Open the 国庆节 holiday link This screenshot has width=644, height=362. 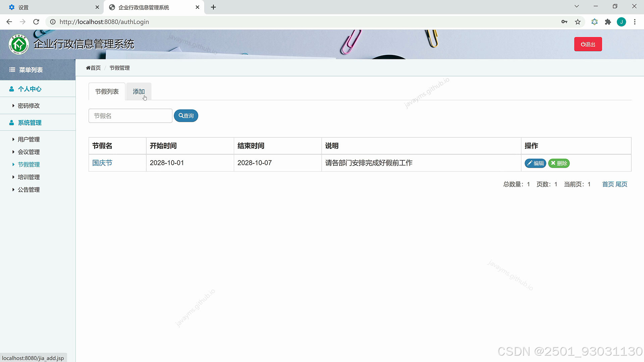pos(102,163)
